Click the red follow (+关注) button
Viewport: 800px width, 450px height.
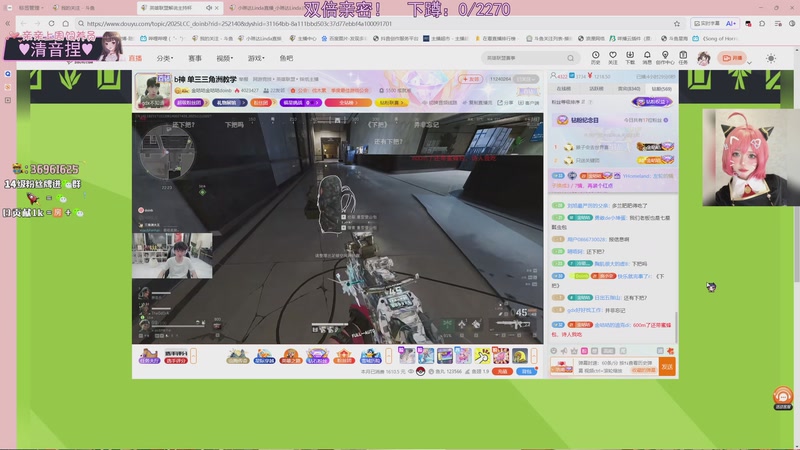click(x=470, y=79)
